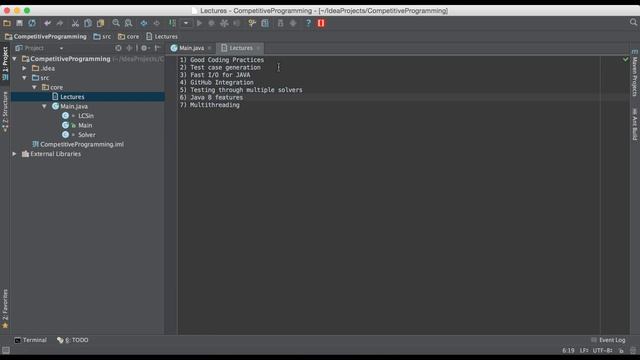Click the hide Project panel icon
Screen dimensions: 640x360
point(157,48)
